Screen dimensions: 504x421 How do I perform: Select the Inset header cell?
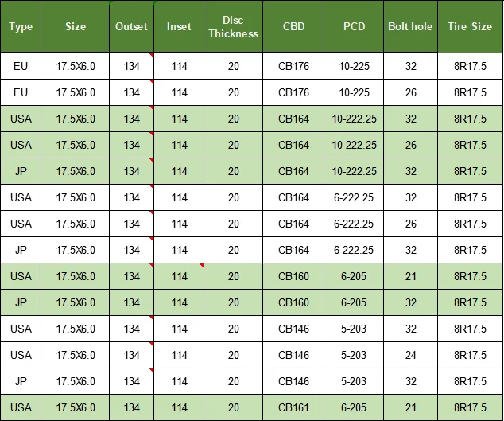click(179, 27)
